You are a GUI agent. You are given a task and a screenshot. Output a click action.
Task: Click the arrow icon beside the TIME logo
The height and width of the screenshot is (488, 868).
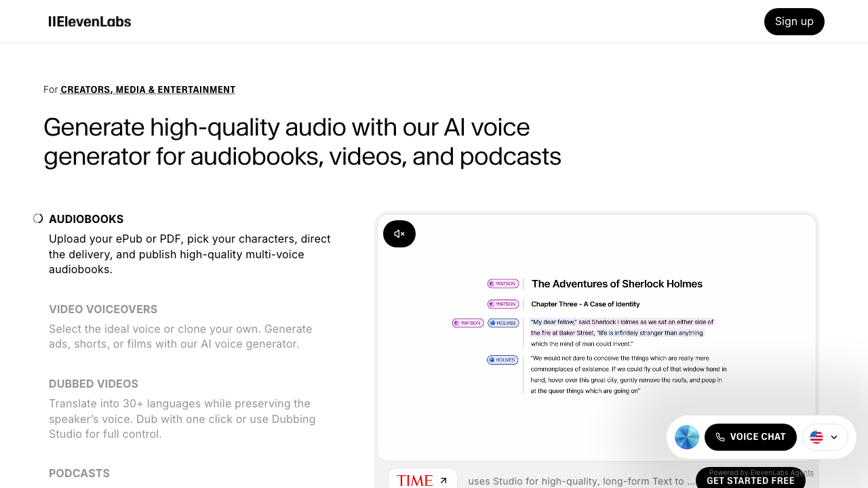pyautogui.click(x=443, y=481)
